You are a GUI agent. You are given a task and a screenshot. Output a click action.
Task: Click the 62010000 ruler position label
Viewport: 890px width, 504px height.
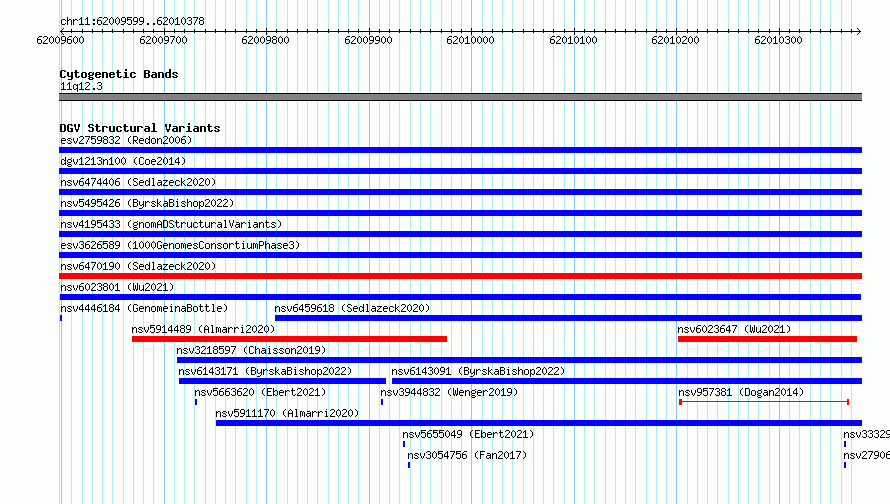pos(471,40)
